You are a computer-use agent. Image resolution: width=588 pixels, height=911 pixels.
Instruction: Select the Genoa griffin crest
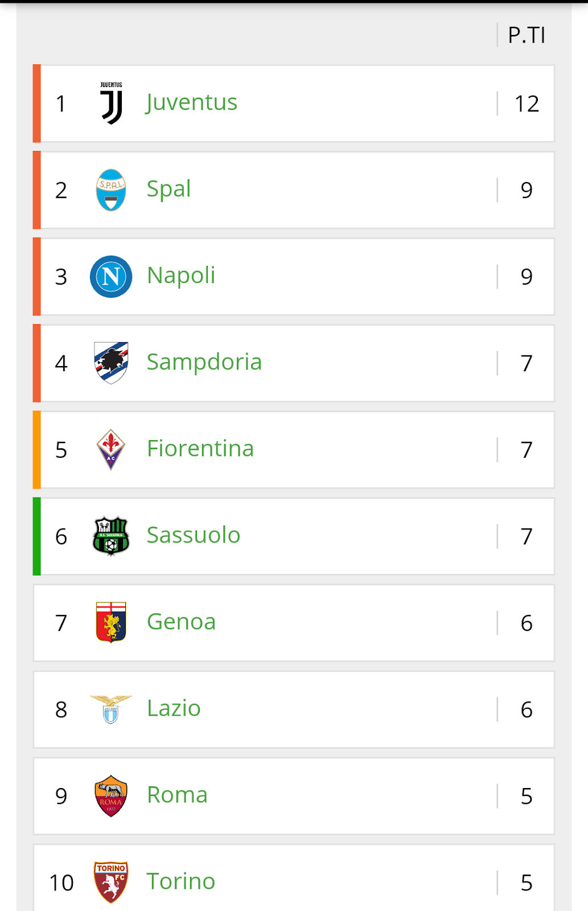point(111,622)
